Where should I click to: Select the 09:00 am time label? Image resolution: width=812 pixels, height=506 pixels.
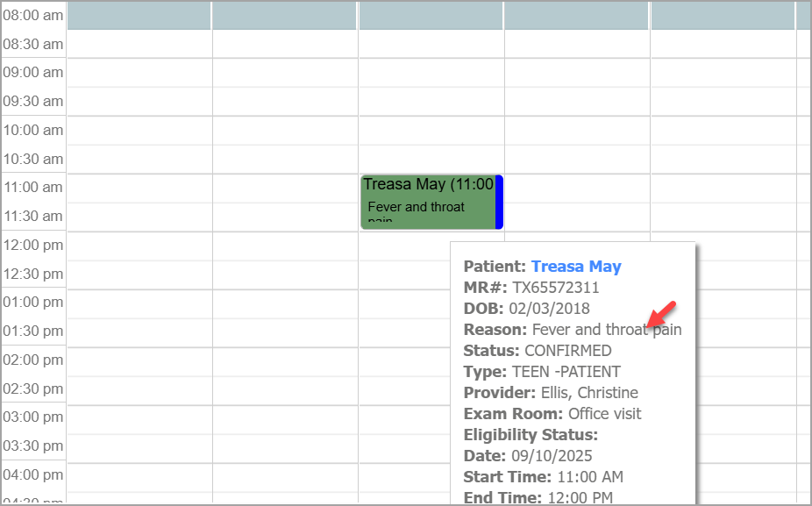[32, 73]
